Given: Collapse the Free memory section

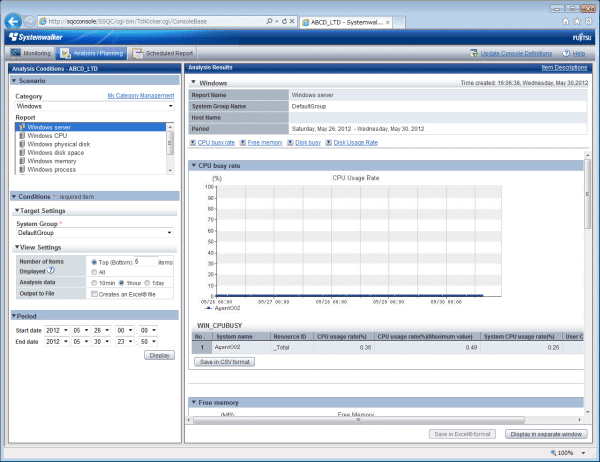Looking at the screenshot, I should (x=194, y=402).
